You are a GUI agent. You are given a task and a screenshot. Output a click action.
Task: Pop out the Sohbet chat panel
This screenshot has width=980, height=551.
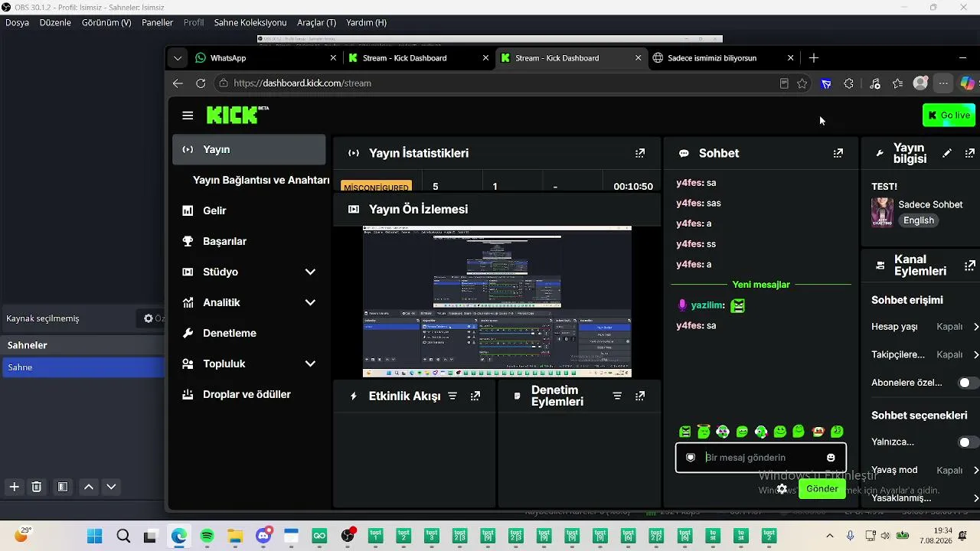[x=838, y=153]
